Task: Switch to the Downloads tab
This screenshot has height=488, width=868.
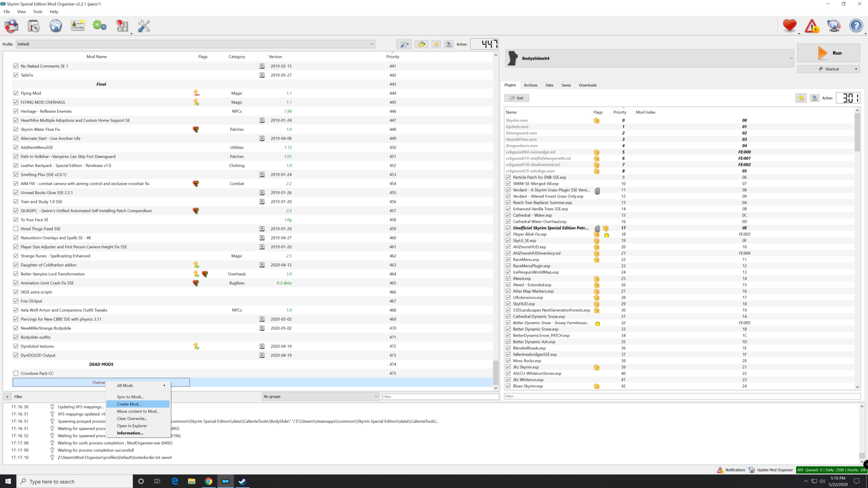Action: [x=588, y=85]
